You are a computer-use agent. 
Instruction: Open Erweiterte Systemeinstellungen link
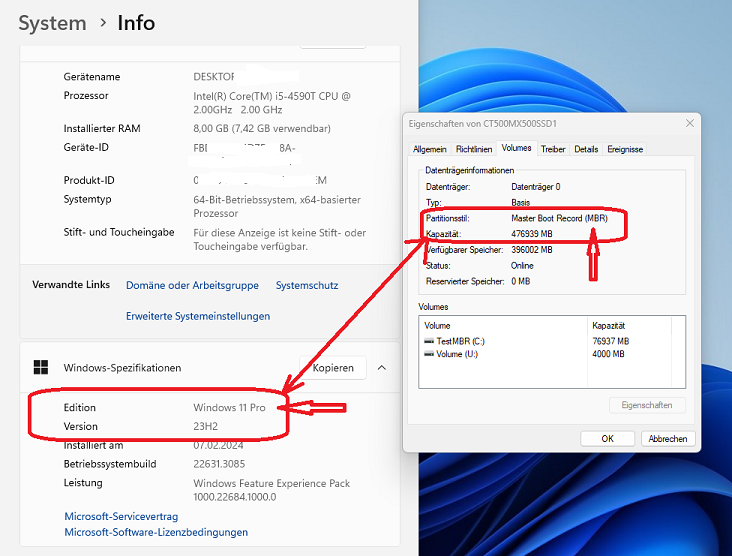198,316
